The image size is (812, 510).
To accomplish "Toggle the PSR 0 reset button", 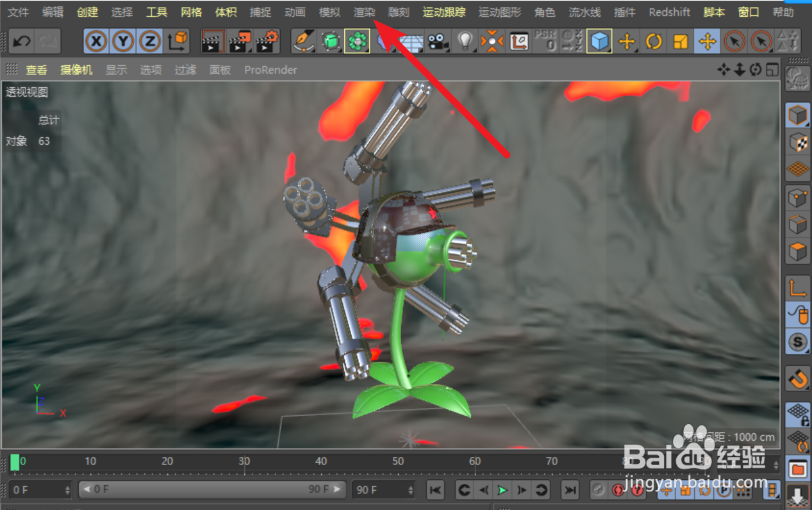I will pos(545,42).
